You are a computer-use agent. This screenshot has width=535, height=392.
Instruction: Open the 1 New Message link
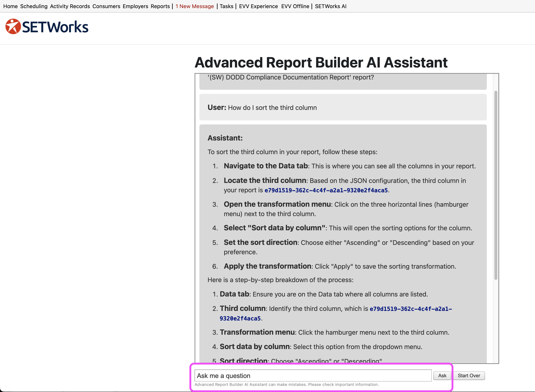(x=195, y=6)
